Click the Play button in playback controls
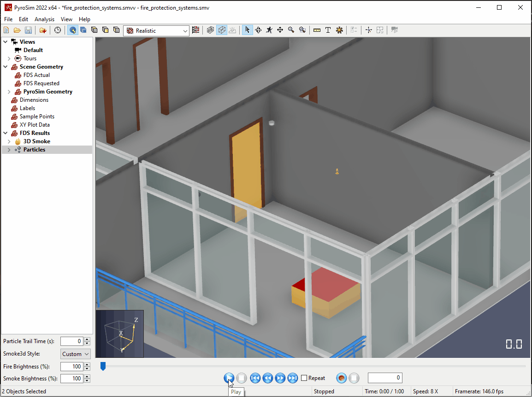The height and width of the screenshot is (397, 532). click(229, 378)
